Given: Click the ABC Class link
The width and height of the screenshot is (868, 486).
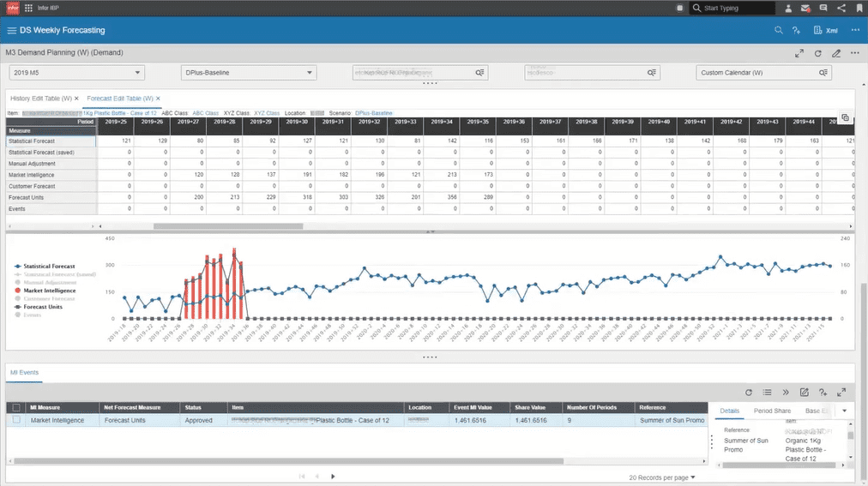Looking at the screenshot, I should pyautogui.click(x=205, y=113).
